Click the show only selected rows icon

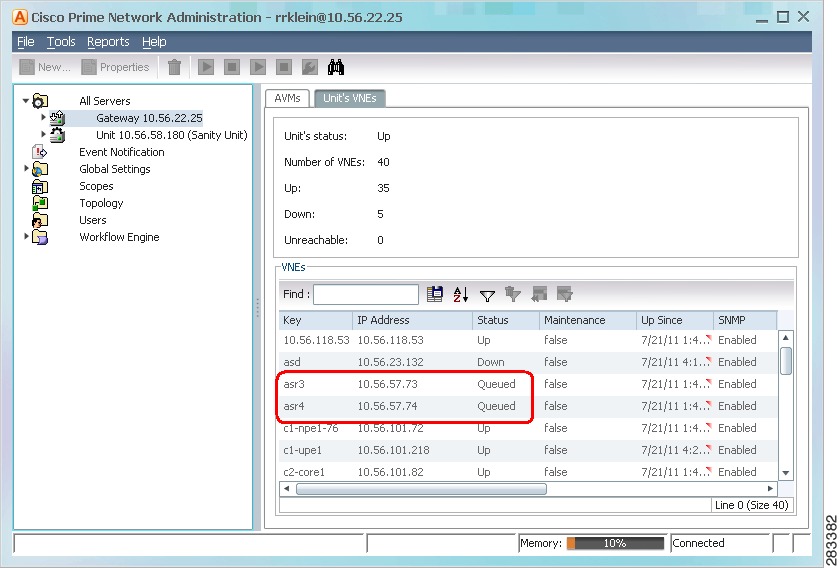565,294
